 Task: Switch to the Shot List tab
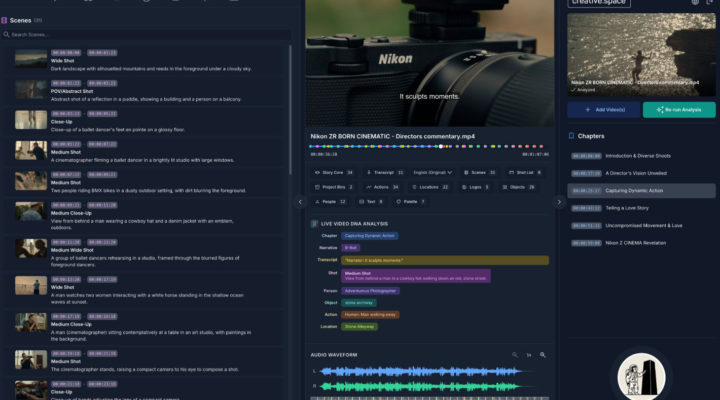tap(524, 173)
